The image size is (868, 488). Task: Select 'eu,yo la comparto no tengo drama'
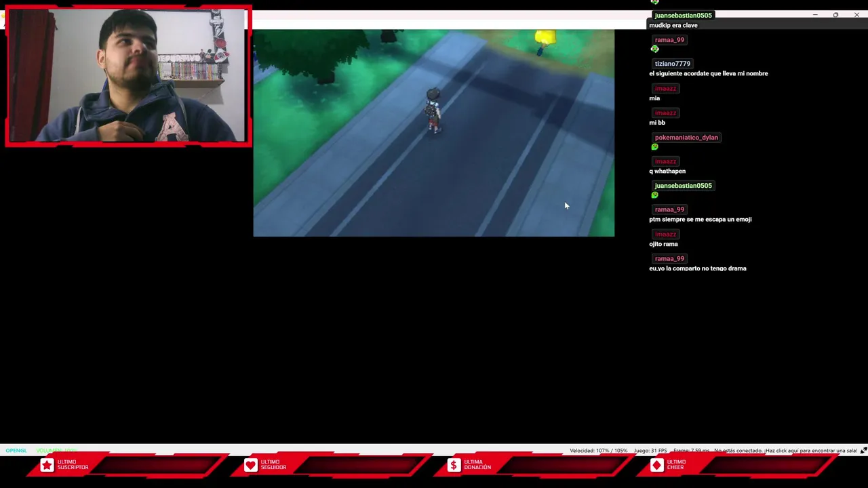pos(698,268)
